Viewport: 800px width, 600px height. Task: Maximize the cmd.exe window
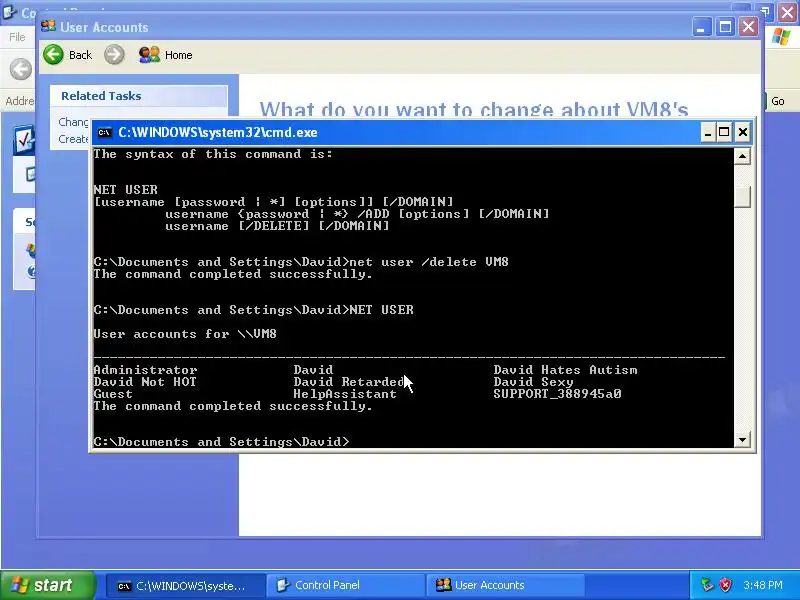(724, 133)
